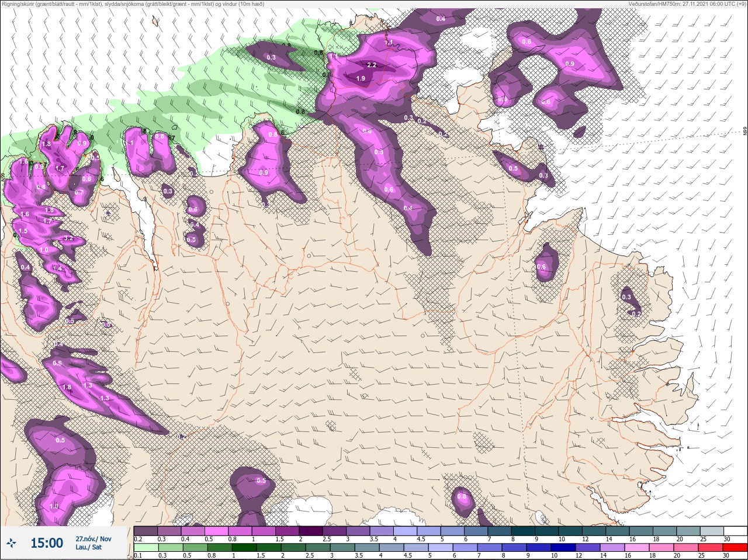Click the 'Rigning/skúrir' map title text
Image resolution: width=748 pixels, height=560 pixels.
[19, 4]
